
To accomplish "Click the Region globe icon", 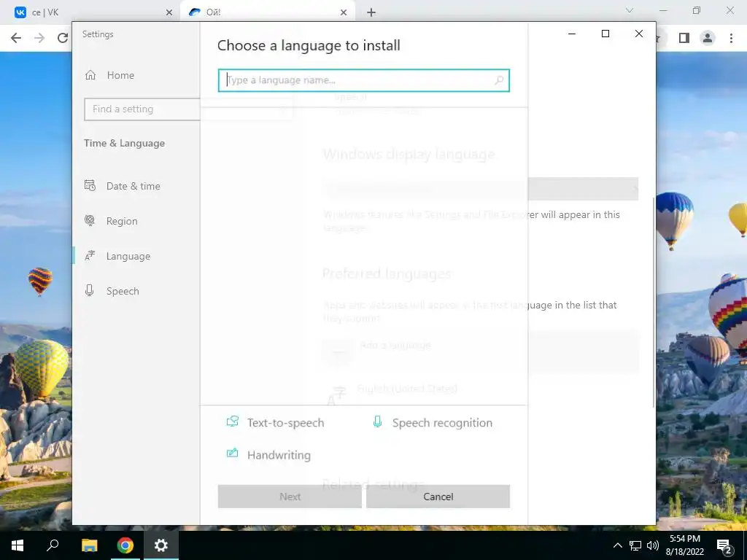I will coord(90,220).
